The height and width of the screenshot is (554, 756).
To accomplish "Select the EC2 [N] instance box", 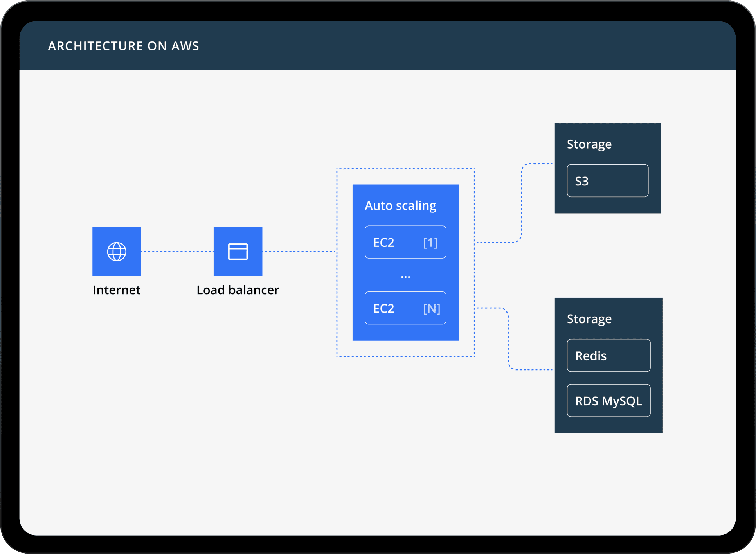I will point(405,308).
